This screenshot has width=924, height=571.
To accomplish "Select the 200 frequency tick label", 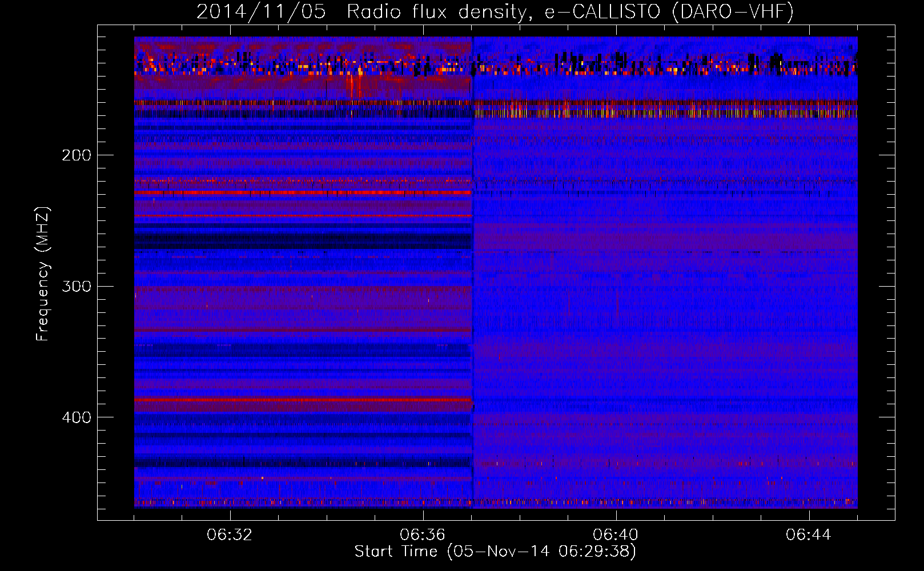I will (x=77, y=155).
